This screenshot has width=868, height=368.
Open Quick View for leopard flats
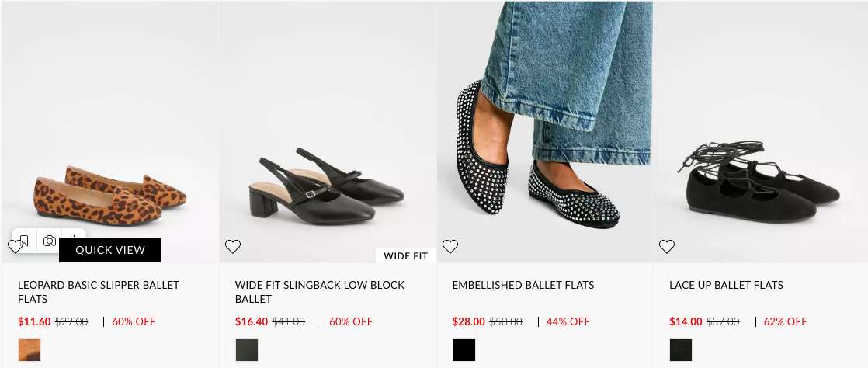click(x=110, y=250)
